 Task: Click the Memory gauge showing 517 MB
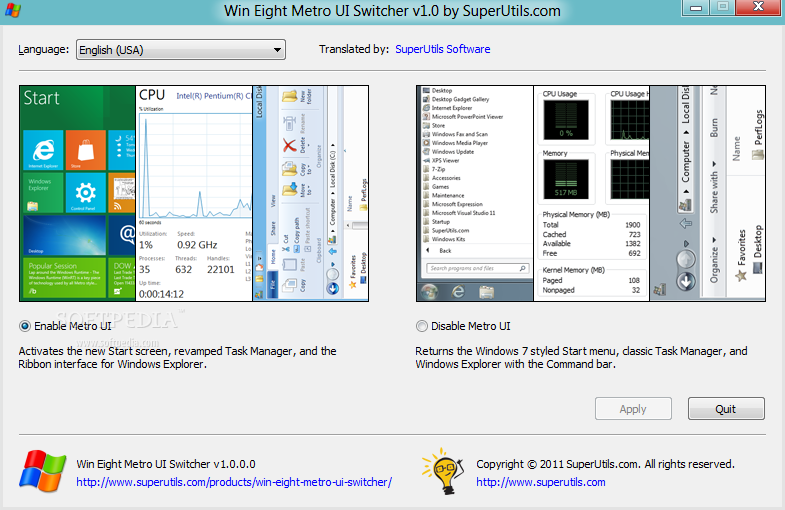tap(566, 179)
